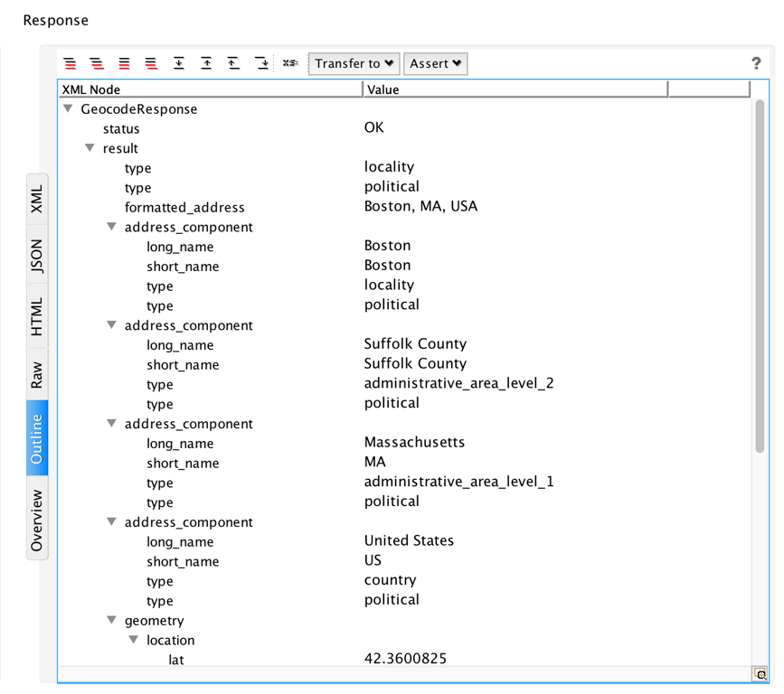
Task: Select the long_name row with Boston value
Action: pos(404,247)
